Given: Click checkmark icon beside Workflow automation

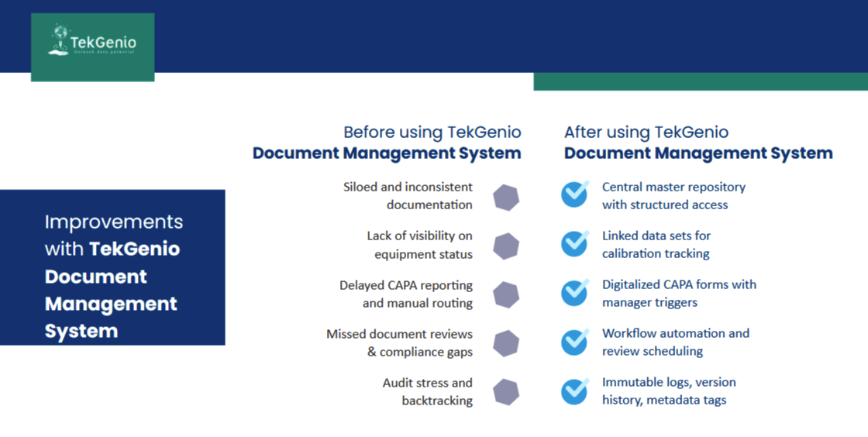Looking at the screenshot, I should 575,341.
